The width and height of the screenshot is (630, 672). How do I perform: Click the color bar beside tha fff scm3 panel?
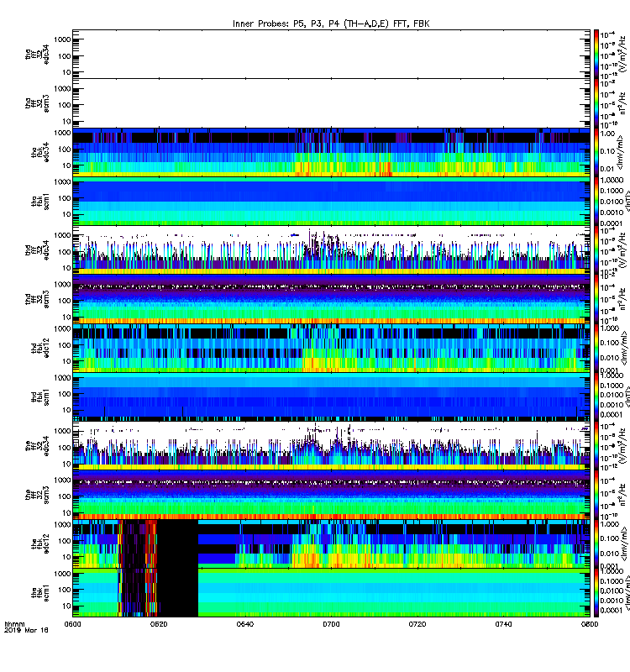point(596,102)
